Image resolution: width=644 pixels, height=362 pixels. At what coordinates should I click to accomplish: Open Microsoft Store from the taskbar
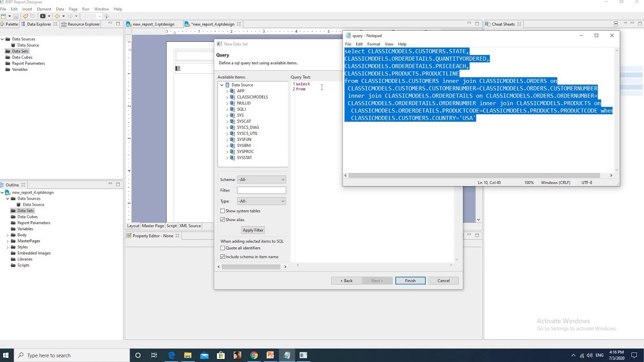pos(221,355)
